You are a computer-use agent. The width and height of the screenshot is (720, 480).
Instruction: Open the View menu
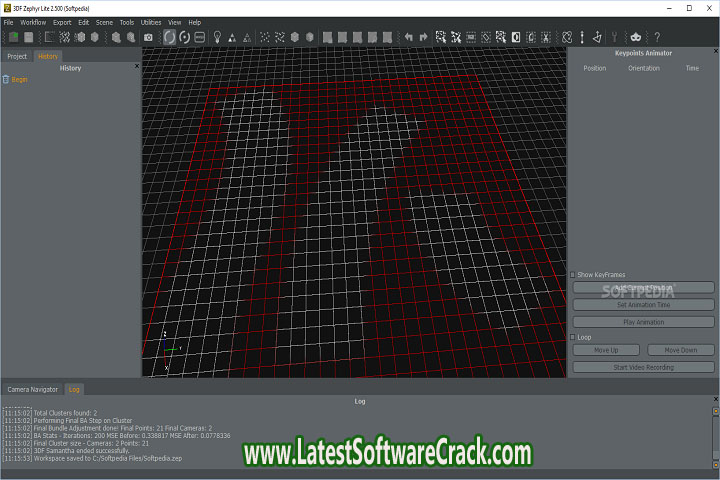point(174,22)
